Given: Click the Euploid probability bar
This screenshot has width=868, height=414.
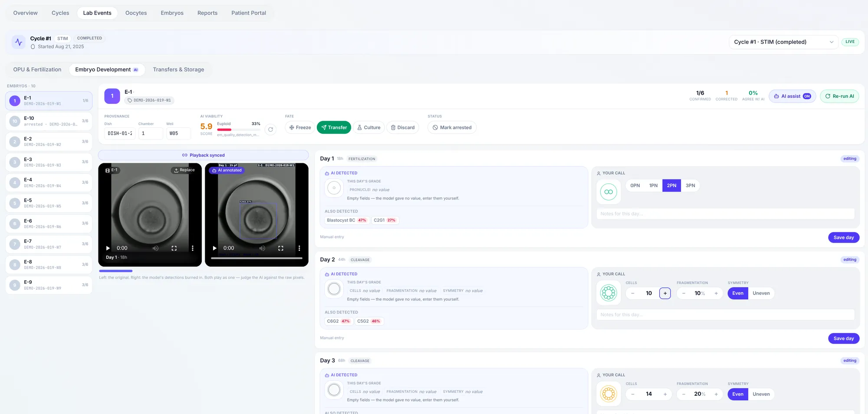Looking at the screenshot, I should coord(239,129).
